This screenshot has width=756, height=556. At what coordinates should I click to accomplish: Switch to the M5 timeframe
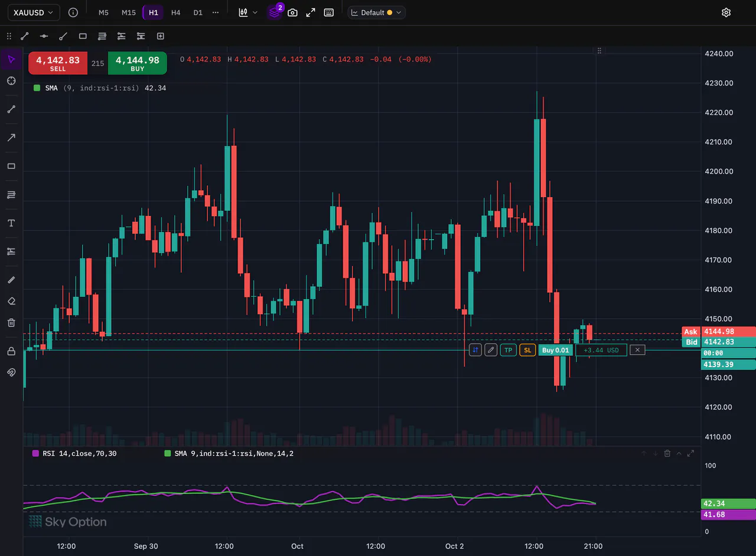tap(103, 12)
